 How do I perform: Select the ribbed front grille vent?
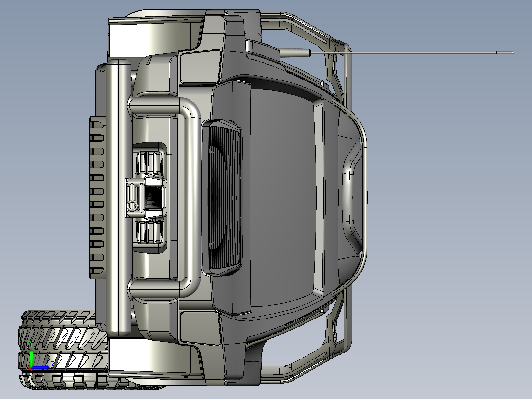tap(225, 198)
